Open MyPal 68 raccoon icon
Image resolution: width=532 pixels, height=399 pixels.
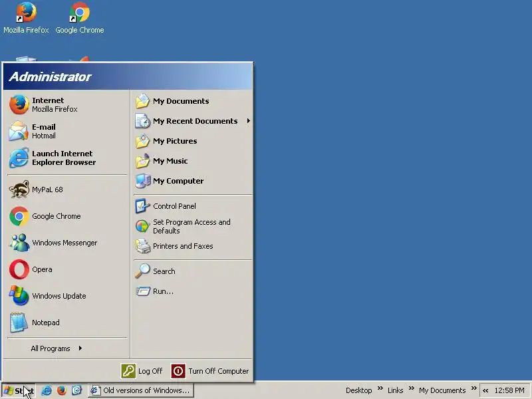[x=19, y=190]
